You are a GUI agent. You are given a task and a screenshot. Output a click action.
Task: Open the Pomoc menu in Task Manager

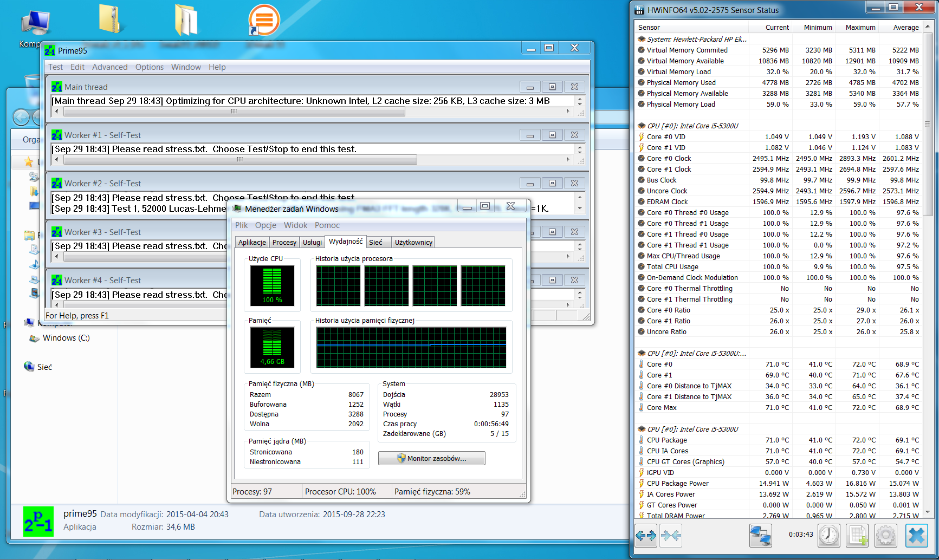click(x=327, y=225)
